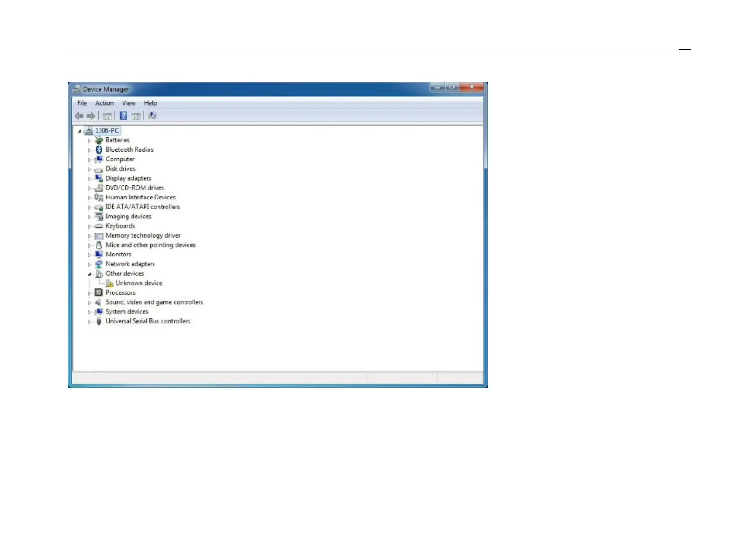Click the System devices icon
Image resolution: width=756 pixels, height=535 pixels.
99,312
